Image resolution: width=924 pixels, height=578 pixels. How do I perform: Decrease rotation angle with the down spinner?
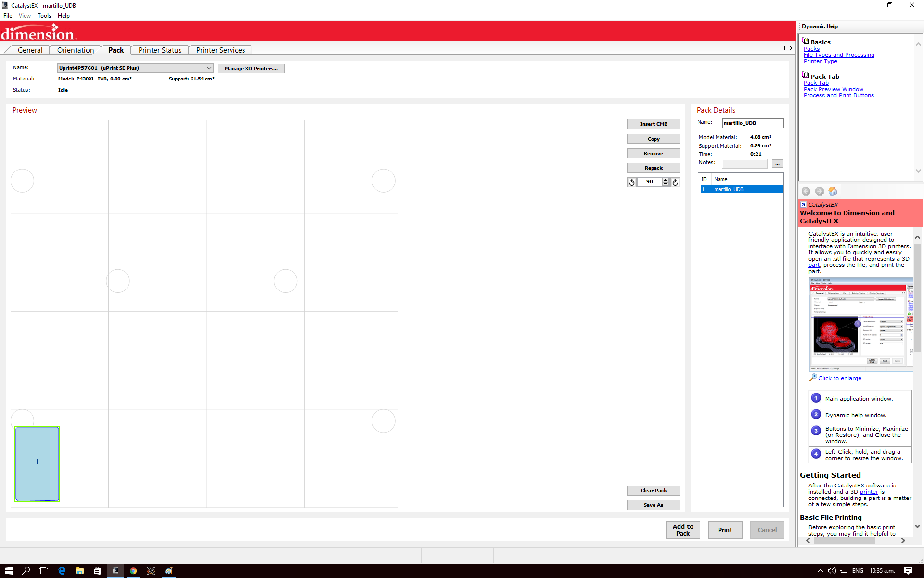[x=666, y=184]
